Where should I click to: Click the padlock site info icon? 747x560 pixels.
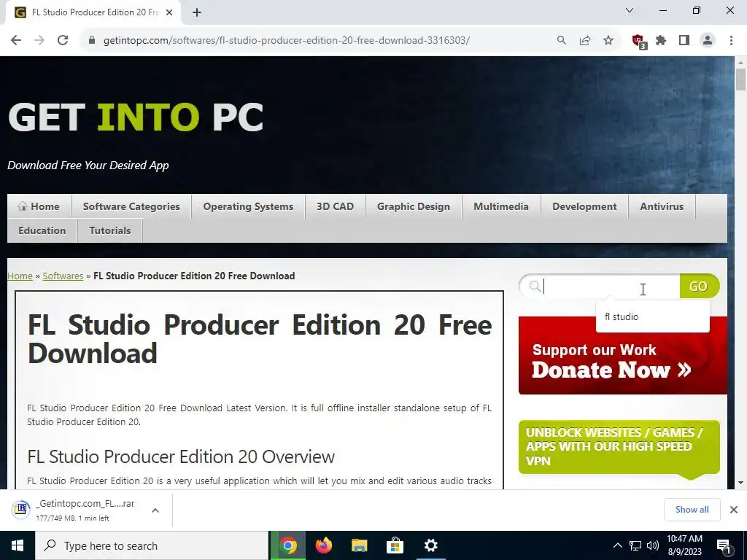click(92, 41)
